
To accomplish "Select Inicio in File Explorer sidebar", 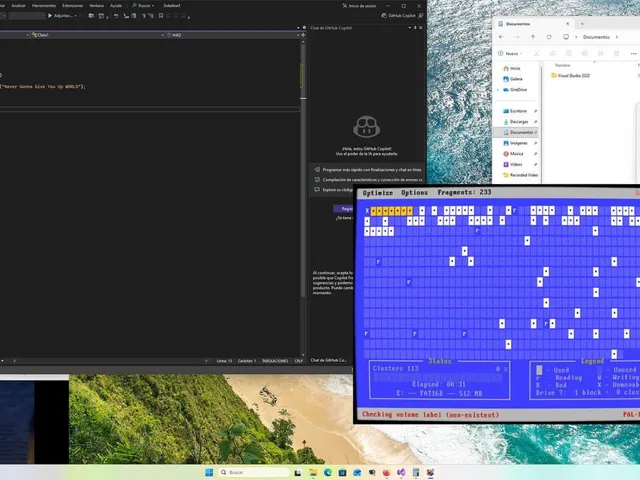I will pyautogui.click(x=512, y=68).
